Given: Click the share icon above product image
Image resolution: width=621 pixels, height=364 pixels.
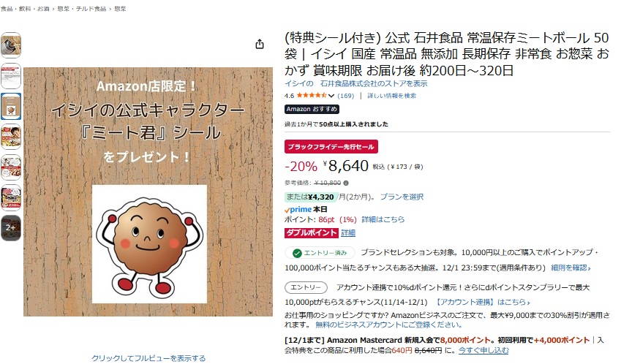Looking at the screenshot, I should tap(260, 44).
